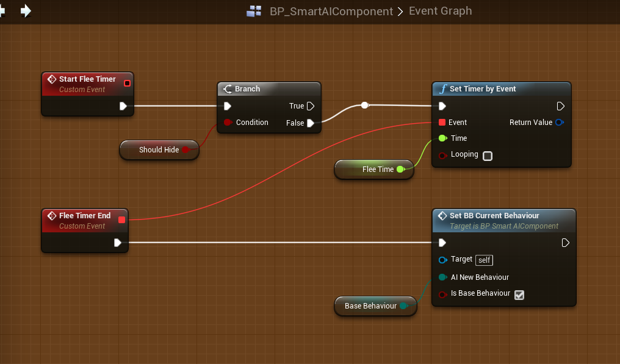Image resolution: width=620 pixels, height=364 pixels.
Task: Click the Set BB Current Behaviour diamond icon
Action: click(442, 216)
